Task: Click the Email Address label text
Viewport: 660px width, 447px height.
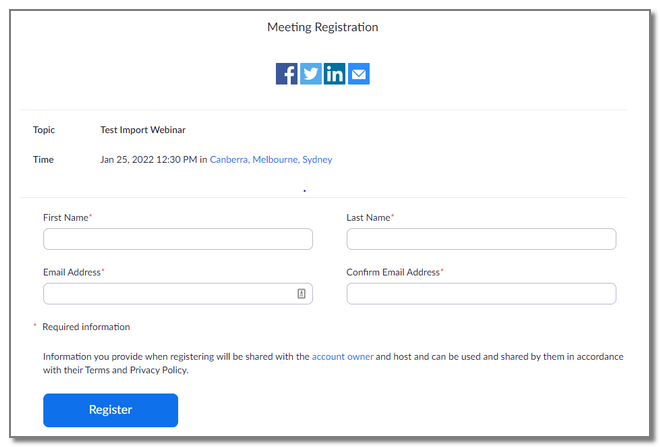Action: pos(72,272)
